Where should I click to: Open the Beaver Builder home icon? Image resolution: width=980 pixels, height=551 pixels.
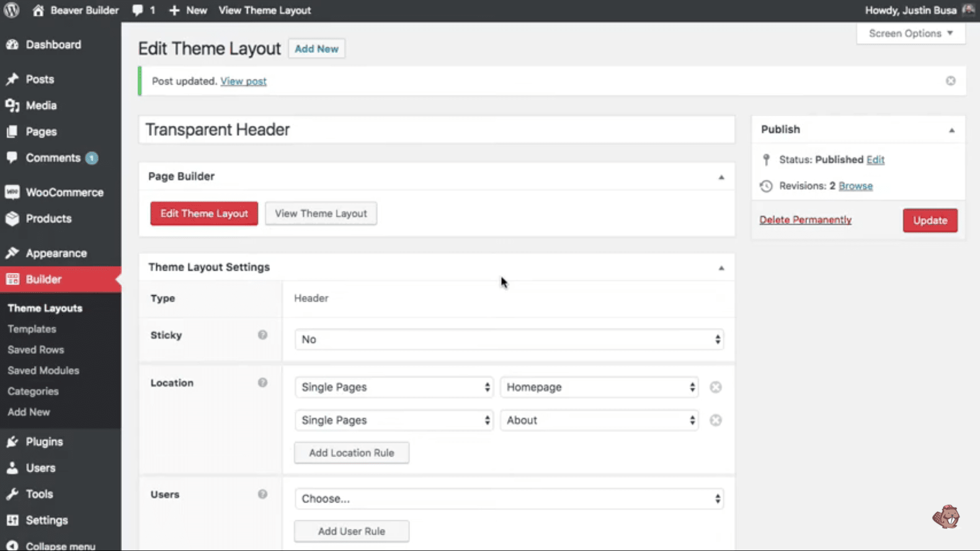38,10
